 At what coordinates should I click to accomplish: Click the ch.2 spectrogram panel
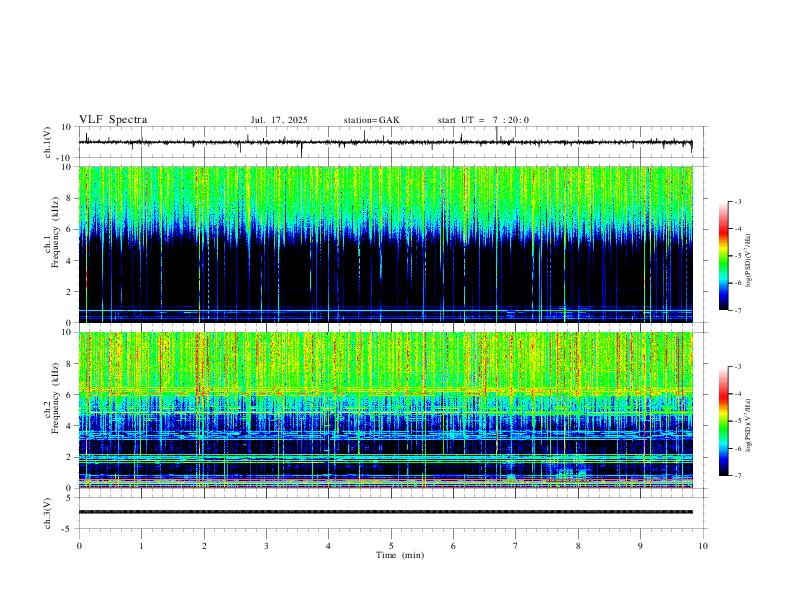(385, 410)
